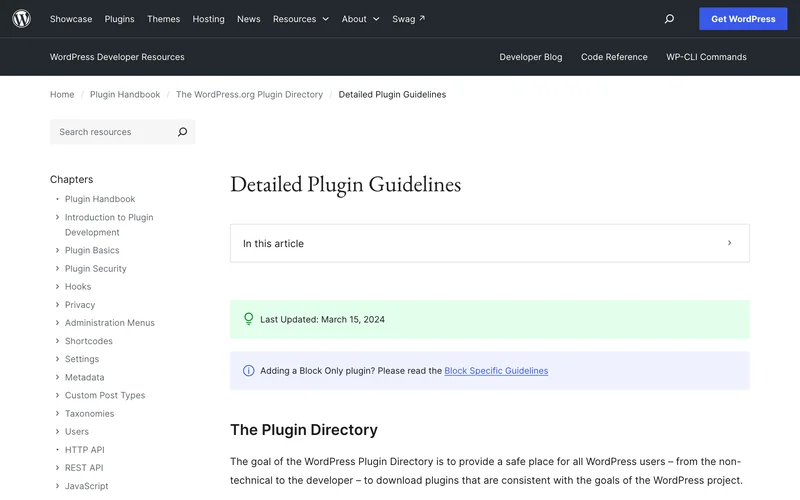This screenshot has width=800, height=500.
Task: Open the Settings chapter link
Action: (x=82, y=359)
